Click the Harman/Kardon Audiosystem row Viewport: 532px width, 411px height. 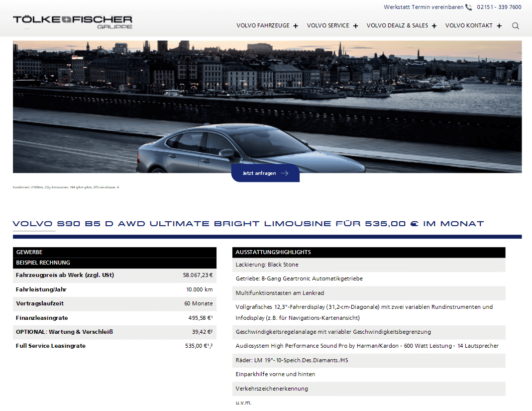coord(369,346)
